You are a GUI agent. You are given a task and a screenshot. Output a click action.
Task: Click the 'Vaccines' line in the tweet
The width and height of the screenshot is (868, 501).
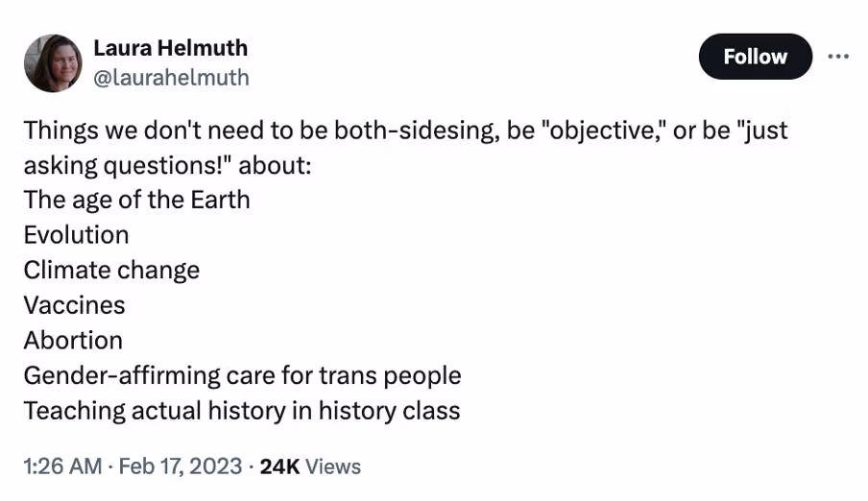pyautogui.click(x=74, y=305)
